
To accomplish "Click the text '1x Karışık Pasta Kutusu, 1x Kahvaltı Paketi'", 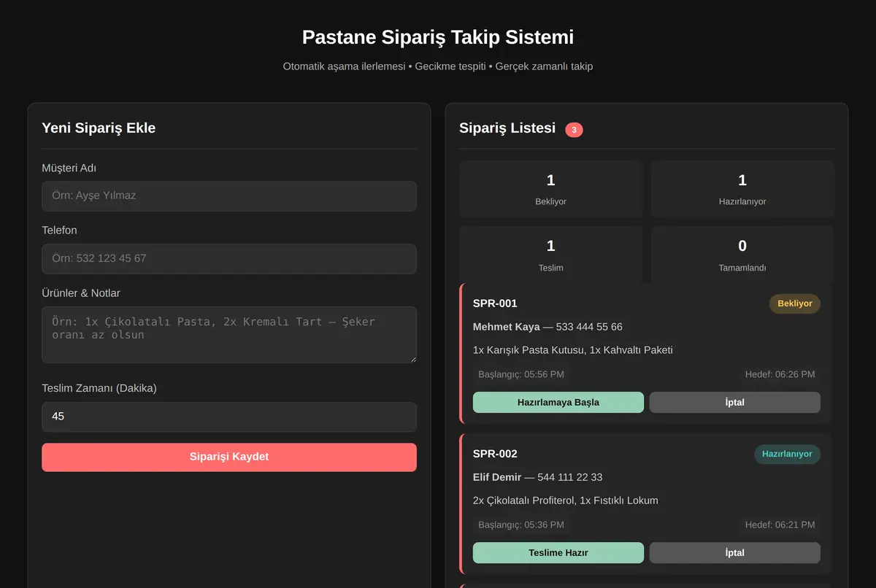I will pyautogui.click(x=573, y=350).
